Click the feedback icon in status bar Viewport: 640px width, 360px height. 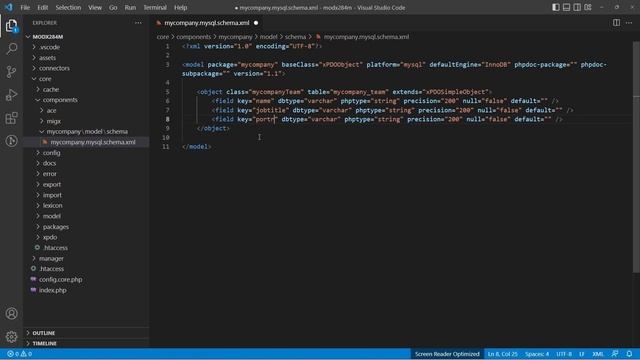(615, 354)
